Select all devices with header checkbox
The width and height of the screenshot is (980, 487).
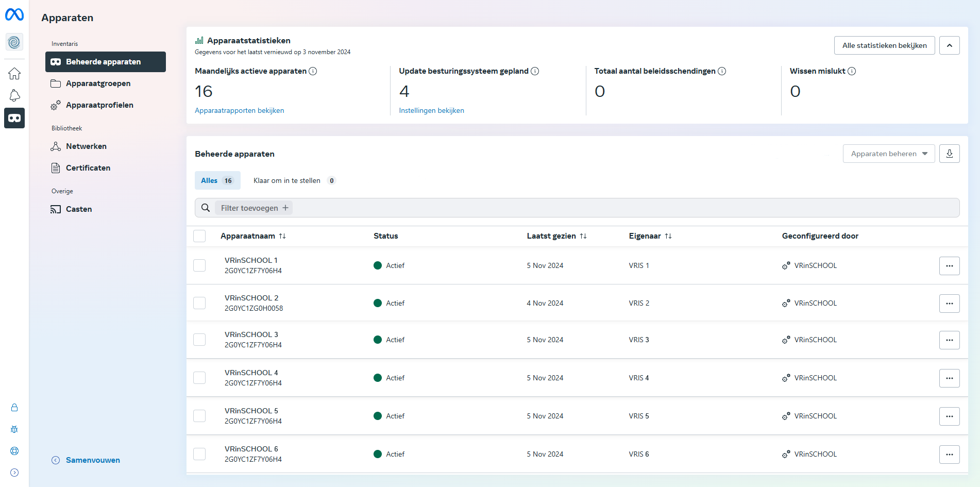[x=199, y=236]
